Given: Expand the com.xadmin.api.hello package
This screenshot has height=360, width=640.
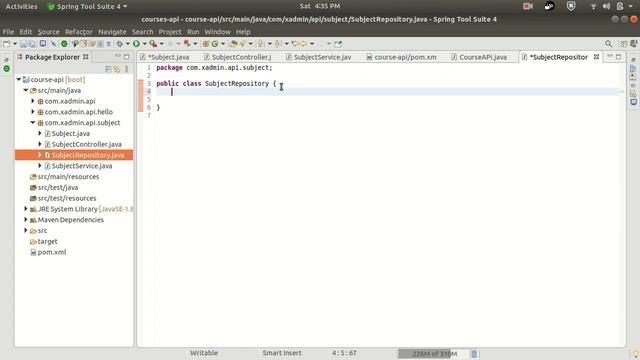Looking at the screenshot, I should coord(33,111).
